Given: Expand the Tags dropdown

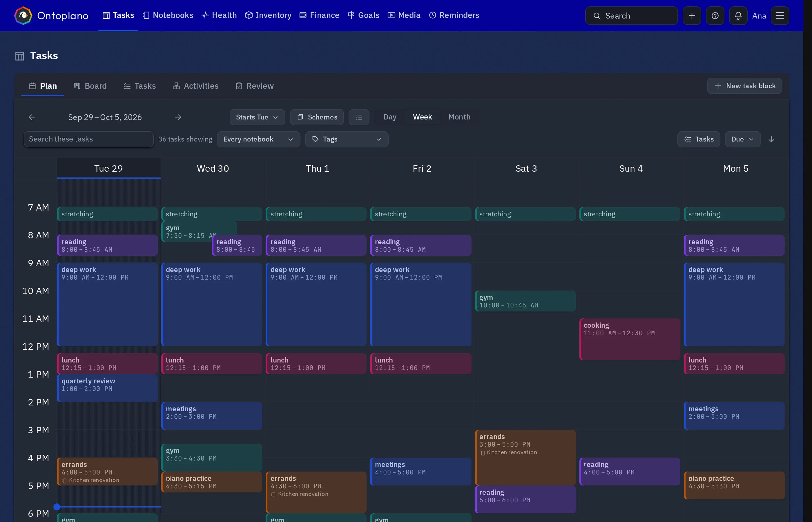Looking at the screenshot, I should [346, 139].
